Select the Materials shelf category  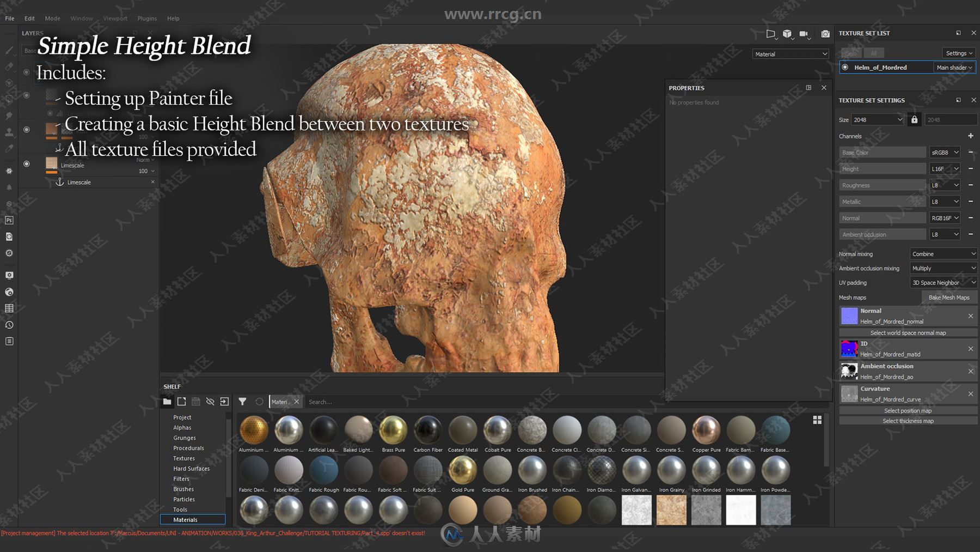pos(193,520)
